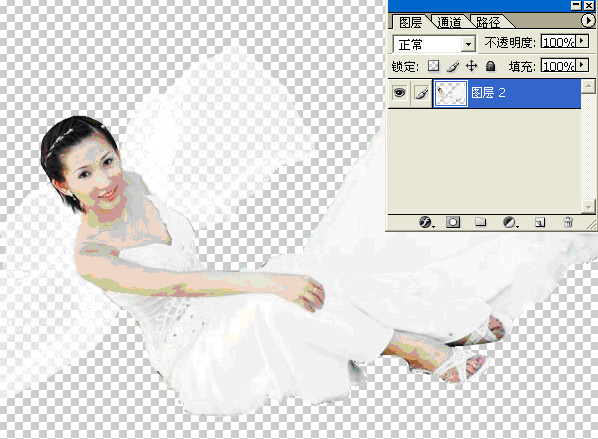Switch to the 通道 tab
This screenshot has width=598, height=439.
point(449,22)
